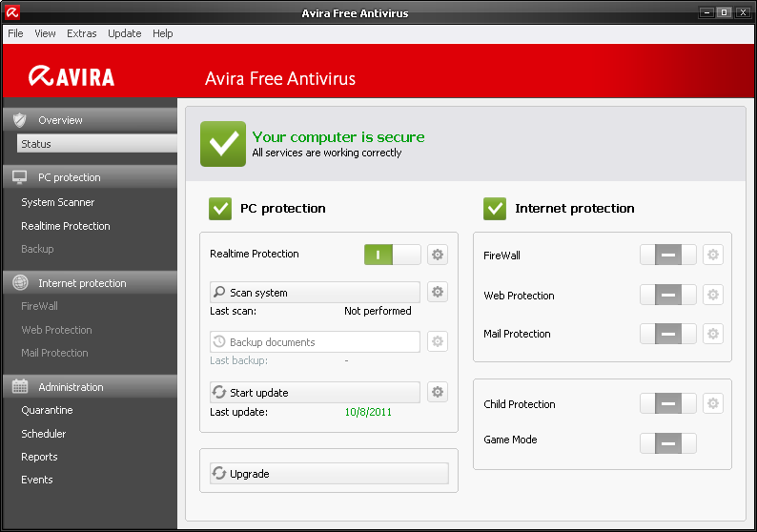
Task: Click the 'PC protection' panel heading
Action: point(283,208)
